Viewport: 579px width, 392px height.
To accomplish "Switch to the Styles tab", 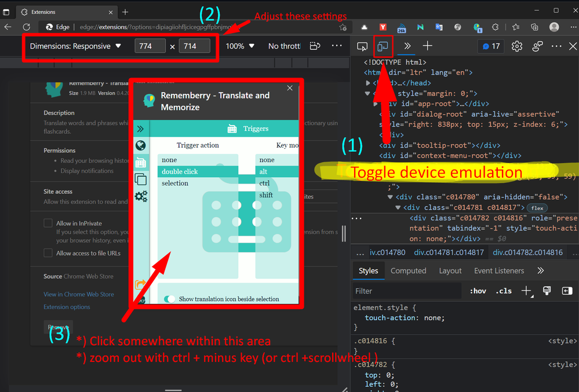I will click(x=369, y=270).
